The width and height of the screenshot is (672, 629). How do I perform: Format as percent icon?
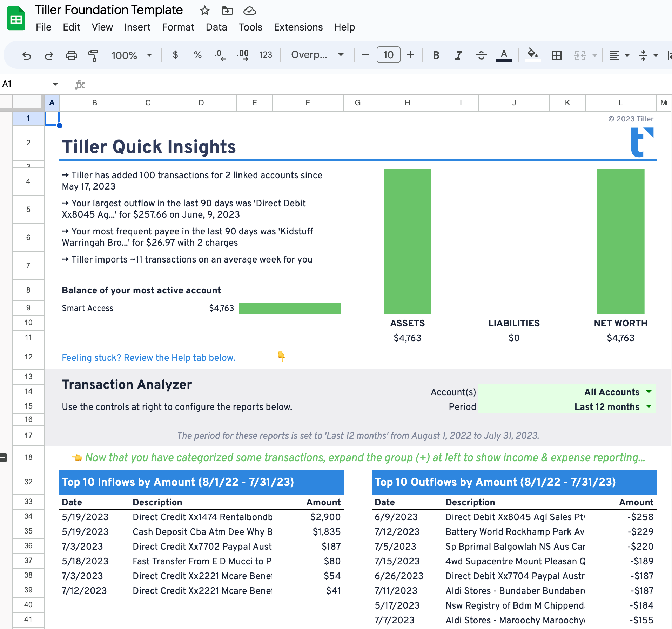(x=198, y=55)
